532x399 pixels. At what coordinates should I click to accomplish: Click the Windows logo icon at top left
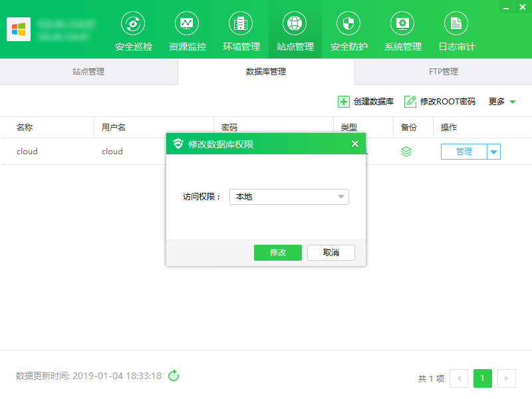[19, 29]
